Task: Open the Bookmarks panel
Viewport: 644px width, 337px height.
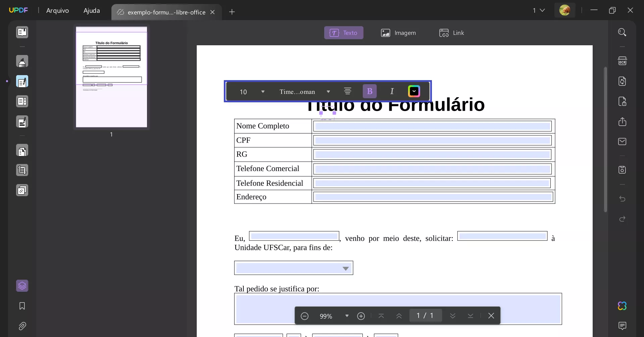Action: [22, 306]
